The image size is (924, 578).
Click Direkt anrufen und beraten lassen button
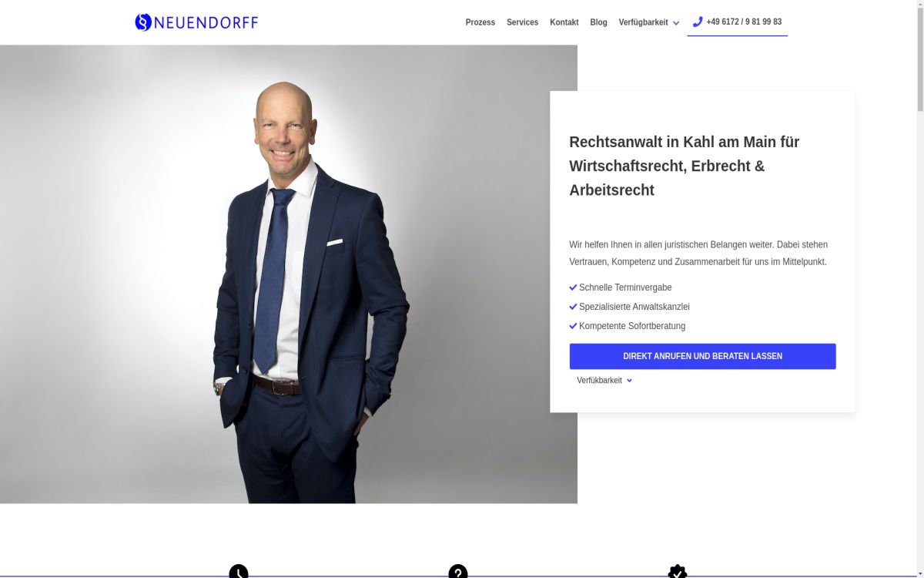pyautogui.click(x=702, y=356)
